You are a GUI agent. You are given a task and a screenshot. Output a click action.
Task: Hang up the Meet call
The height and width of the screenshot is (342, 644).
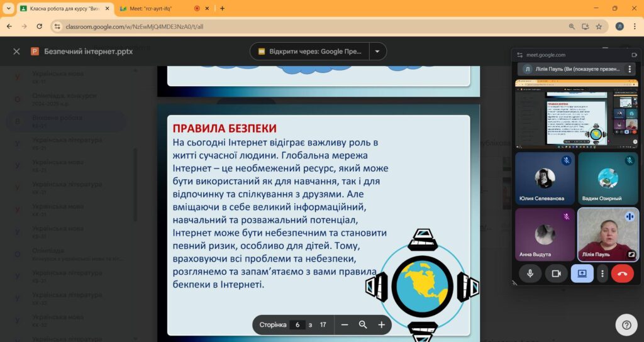[x=623, y=273]
